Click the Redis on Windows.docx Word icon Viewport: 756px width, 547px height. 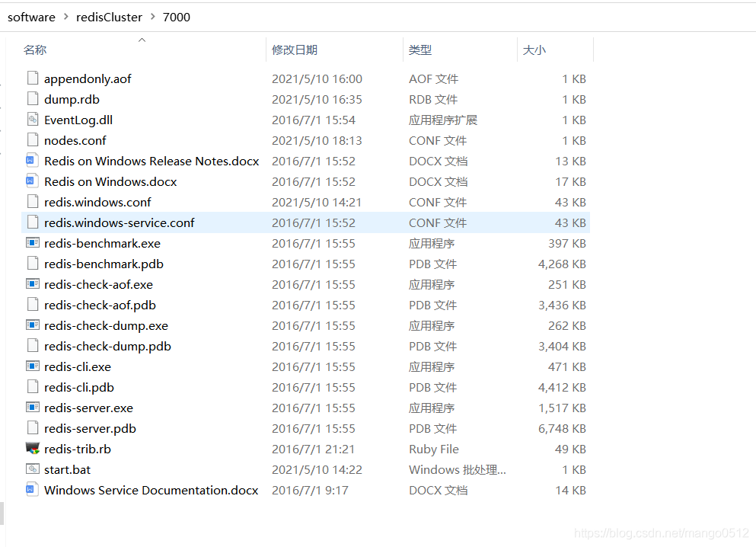(32, 181)
